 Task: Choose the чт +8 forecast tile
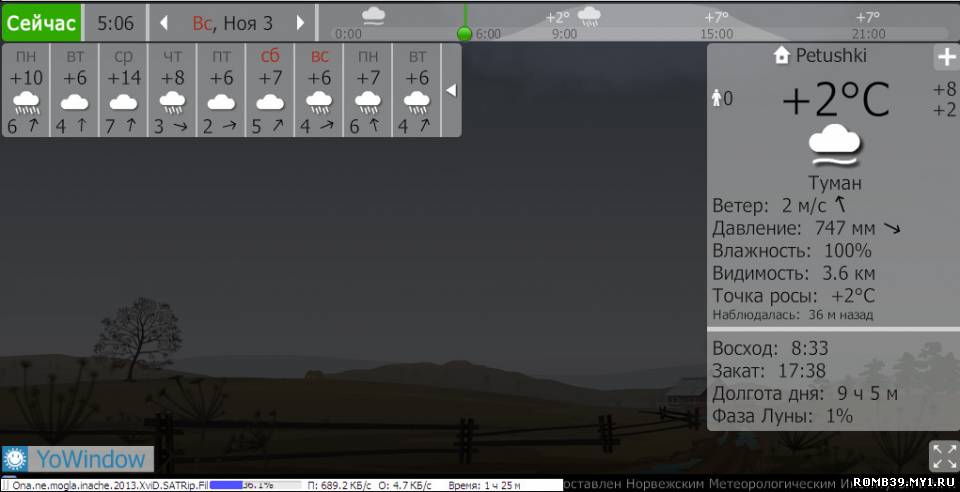point(172,90)
